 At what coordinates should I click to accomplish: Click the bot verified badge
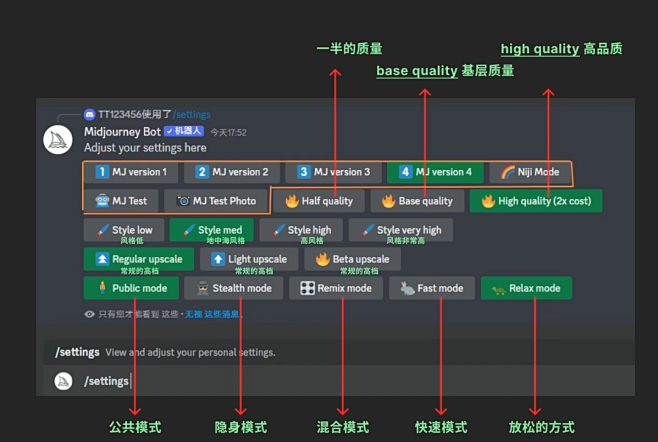(184, 131)
